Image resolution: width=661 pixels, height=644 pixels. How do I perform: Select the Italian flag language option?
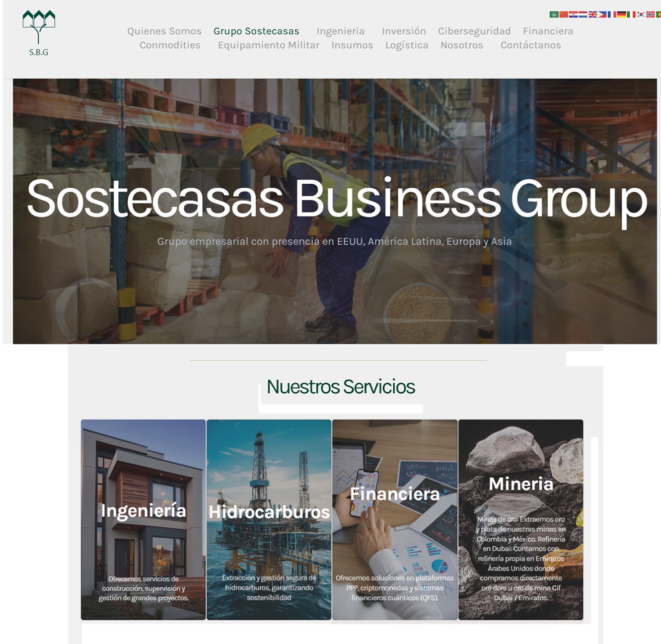[631, 14]
